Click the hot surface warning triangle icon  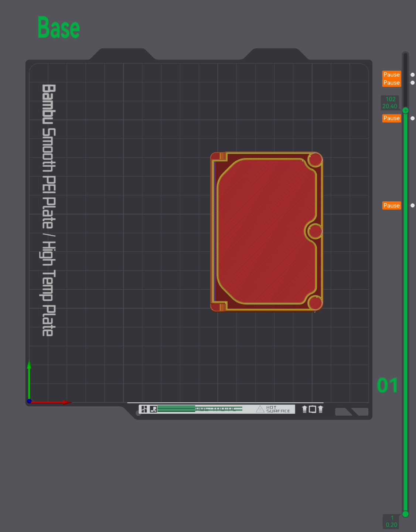pyautogui.click(x=260, y=409)
